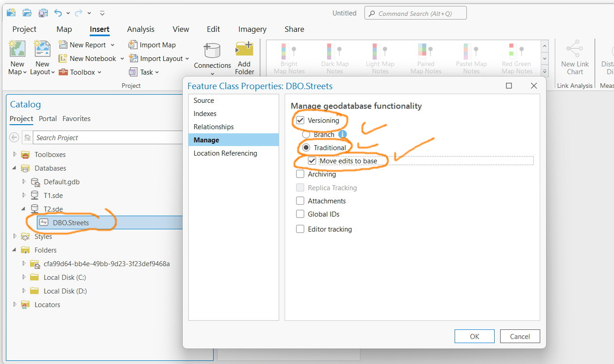Select Bright Map Notes template

(x=289, y=58)
